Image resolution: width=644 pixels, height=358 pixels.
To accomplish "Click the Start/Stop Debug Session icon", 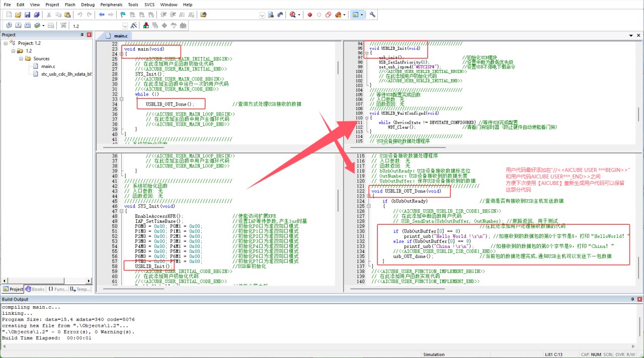I will click(x=292, y=15).
